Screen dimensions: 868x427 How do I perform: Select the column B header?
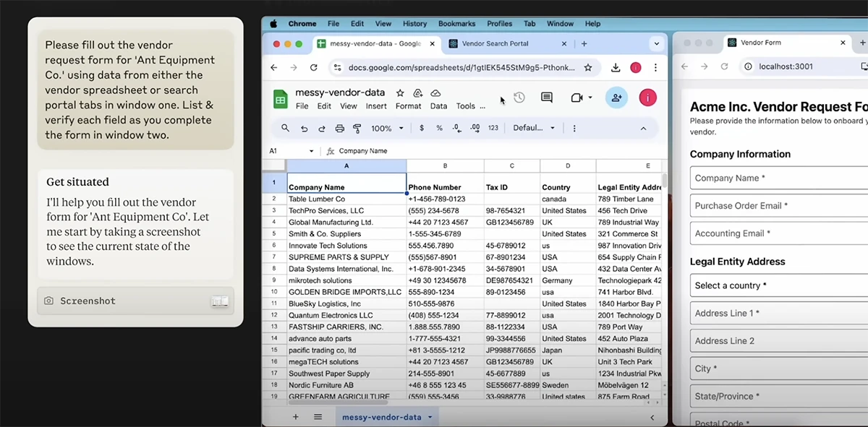[x=445, y=166]
